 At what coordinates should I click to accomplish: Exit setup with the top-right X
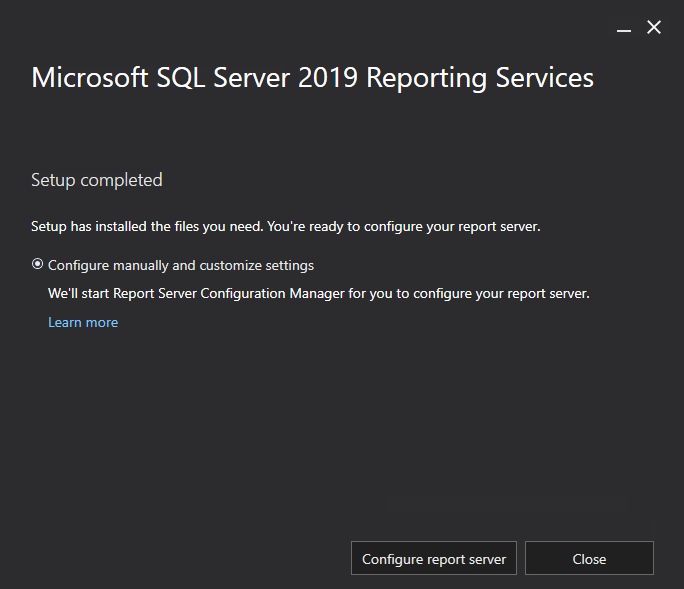(654, 28)
